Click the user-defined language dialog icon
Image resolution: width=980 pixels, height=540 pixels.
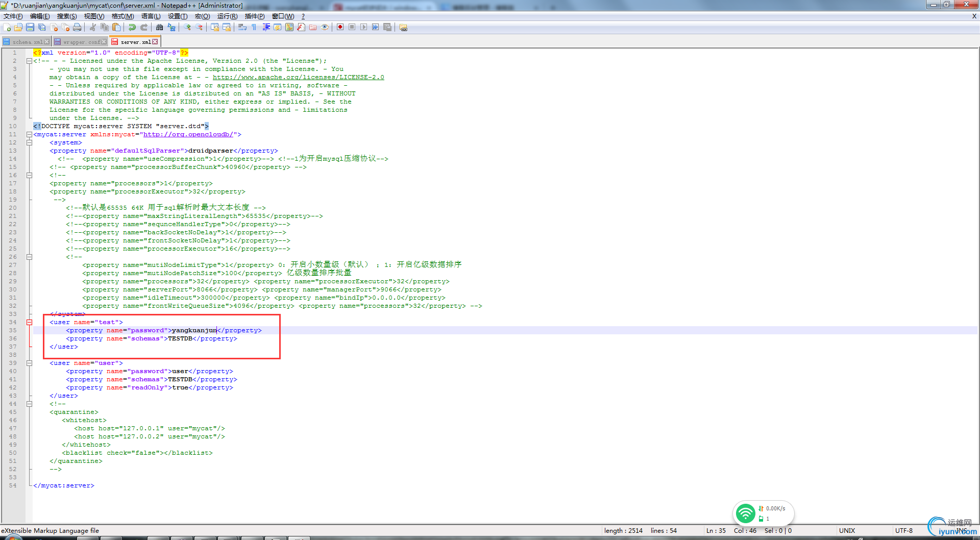(x=278, y=27)
